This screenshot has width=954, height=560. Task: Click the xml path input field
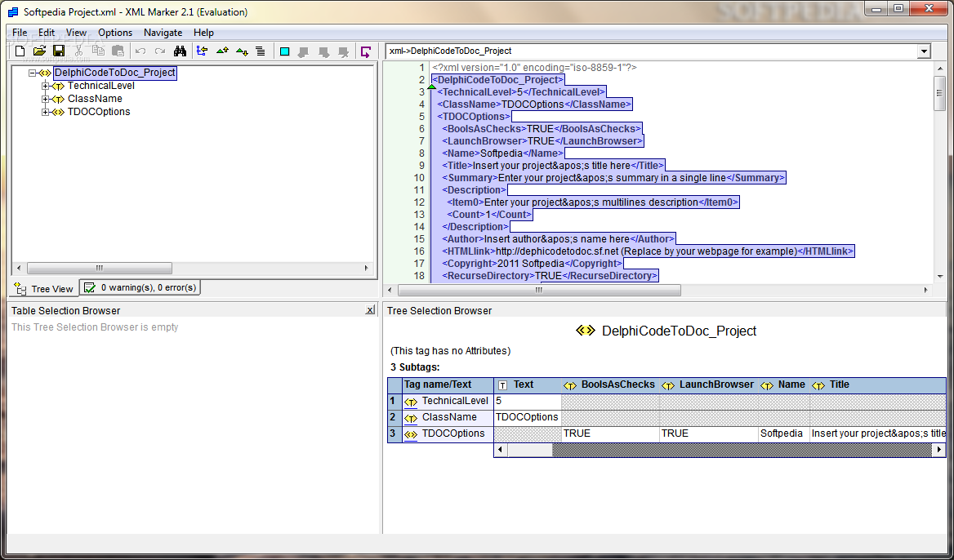point(652,51)
